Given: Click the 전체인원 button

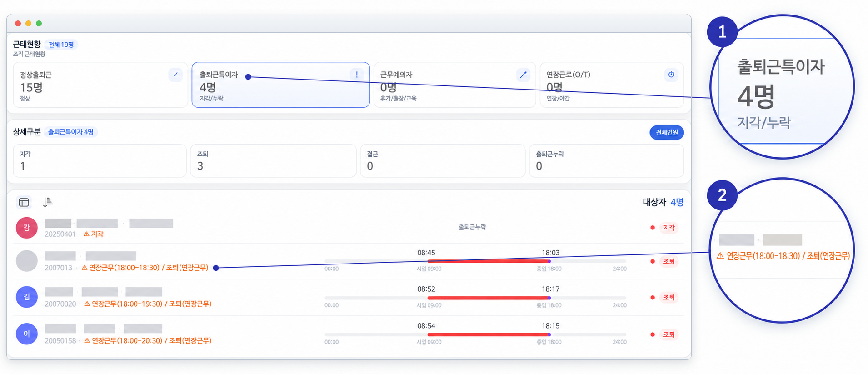Looking at the screenshot, I should pyautogui.click(x=667, y=132).
